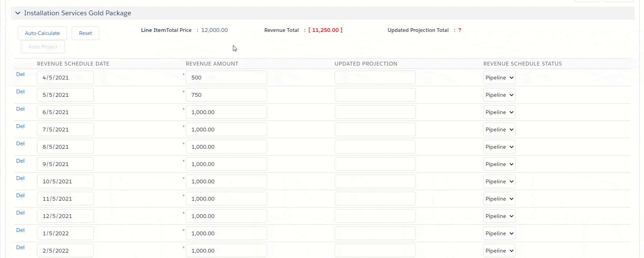The width and height of the screenshot is (644, 258).
Task: Delete the 7/5/2021 revenue schedule row
Action: (20, 126)
